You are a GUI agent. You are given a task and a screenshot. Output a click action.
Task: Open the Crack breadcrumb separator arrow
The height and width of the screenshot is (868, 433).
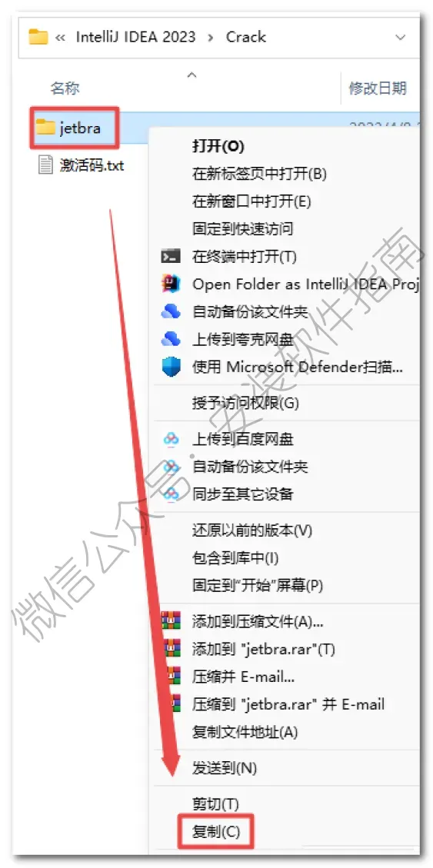(x=211, y=38)
